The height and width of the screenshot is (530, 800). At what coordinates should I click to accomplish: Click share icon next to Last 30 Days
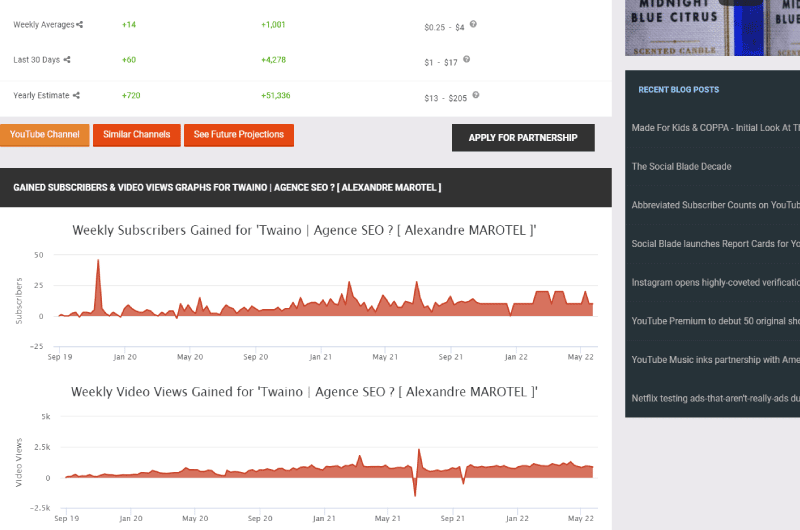point(67,60)
